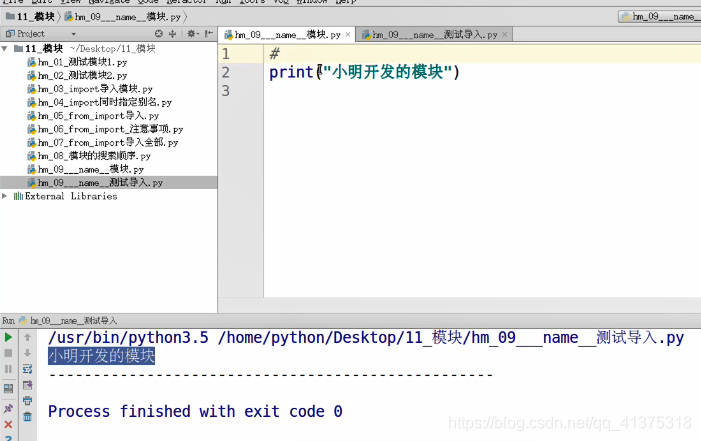Screen dimensions: 701x441
Task: Click highlighted 小明开发的模块 console output
Action: (101, 356)
